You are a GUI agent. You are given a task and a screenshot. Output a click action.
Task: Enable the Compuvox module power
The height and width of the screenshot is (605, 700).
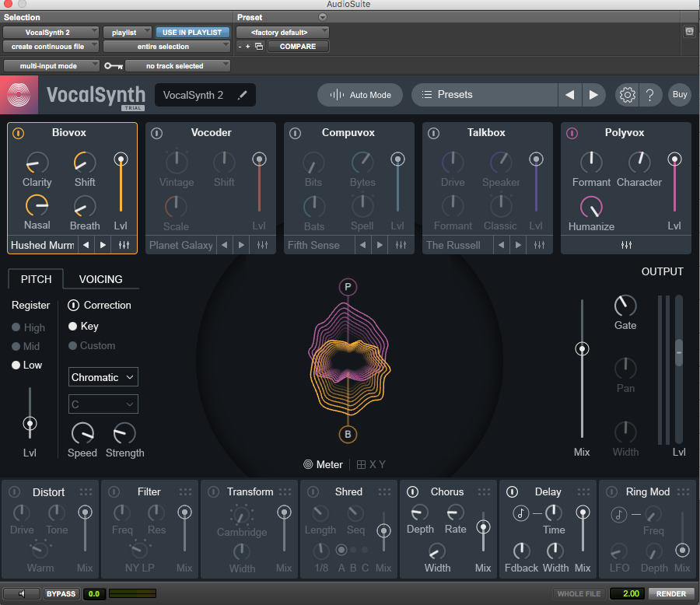point(295,133)
